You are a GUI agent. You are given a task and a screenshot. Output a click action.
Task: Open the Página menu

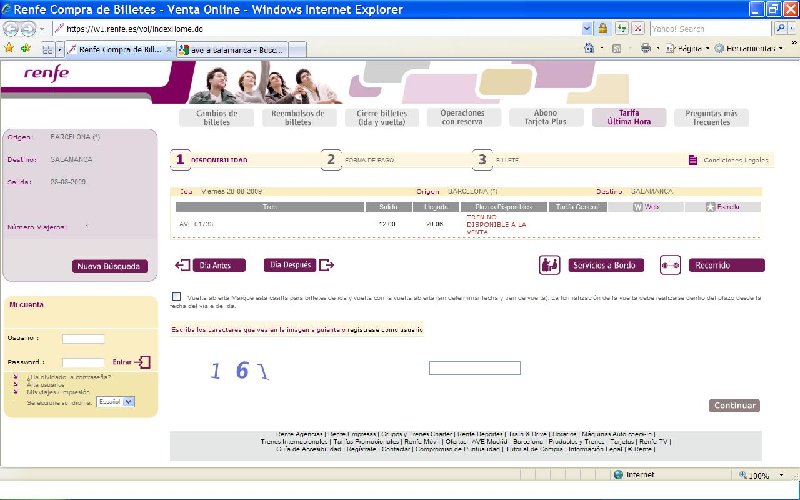(x=687, y=48)
